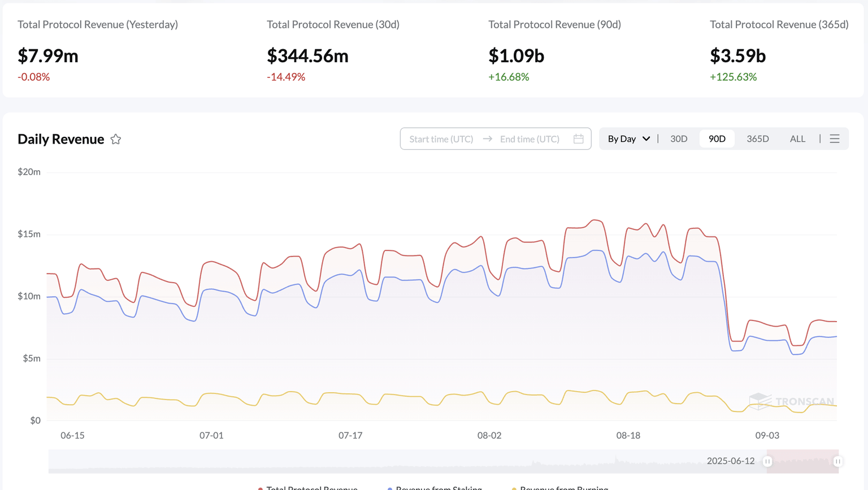Click the $344.56m 30d revenue value
Screen dimensions: 868x490
[307, 56]
